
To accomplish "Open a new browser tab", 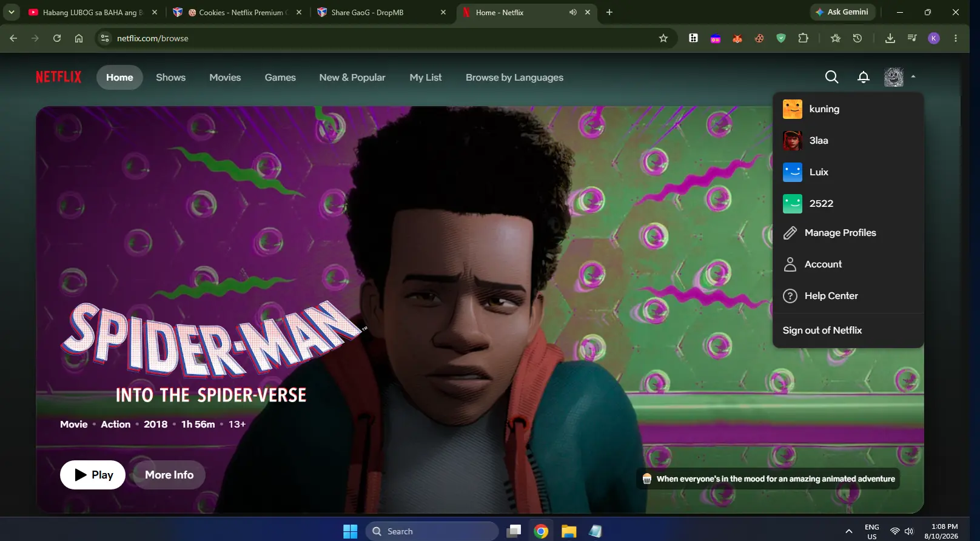I will (x=609, y=12).
